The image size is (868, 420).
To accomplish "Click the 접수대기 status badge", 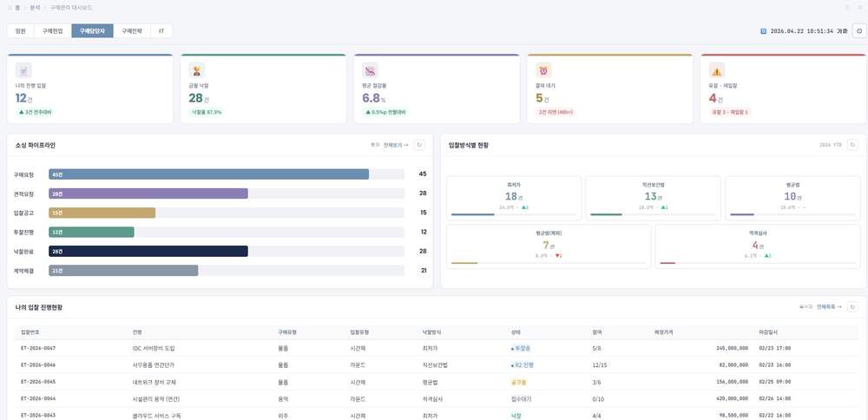I will (520, 398).
